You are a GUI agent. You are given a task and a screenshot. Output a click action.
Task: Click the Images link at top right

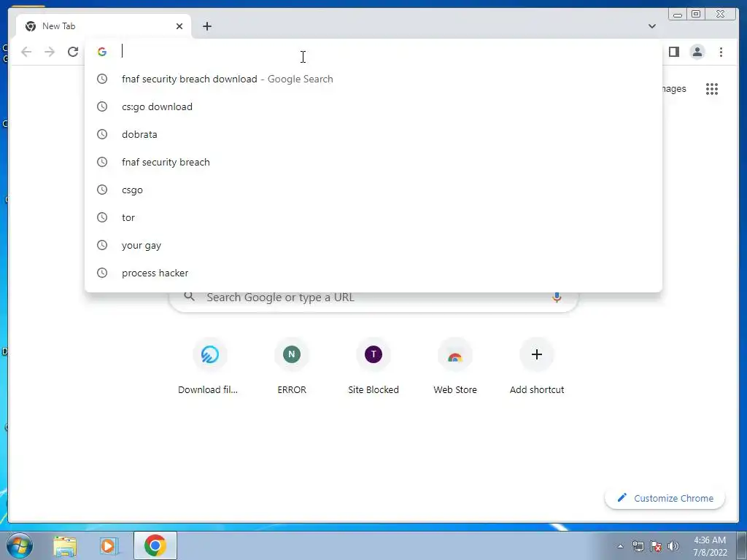674,88
